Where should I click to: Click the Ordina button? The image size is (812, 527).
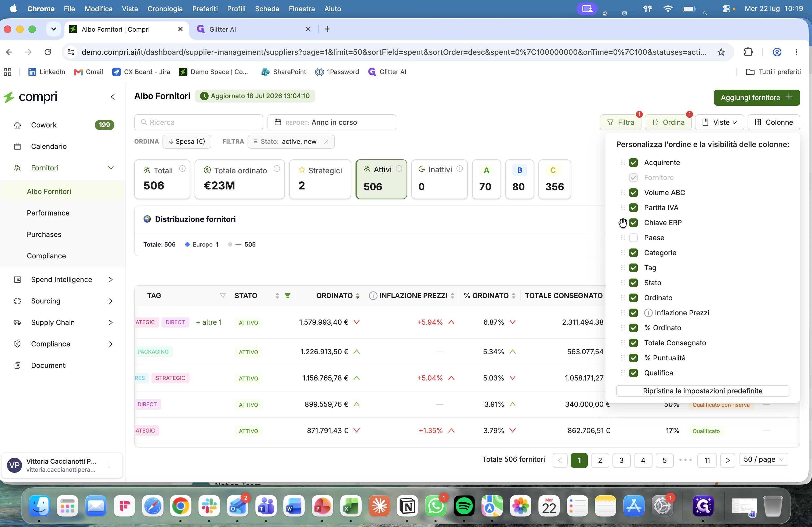[668, 122]
